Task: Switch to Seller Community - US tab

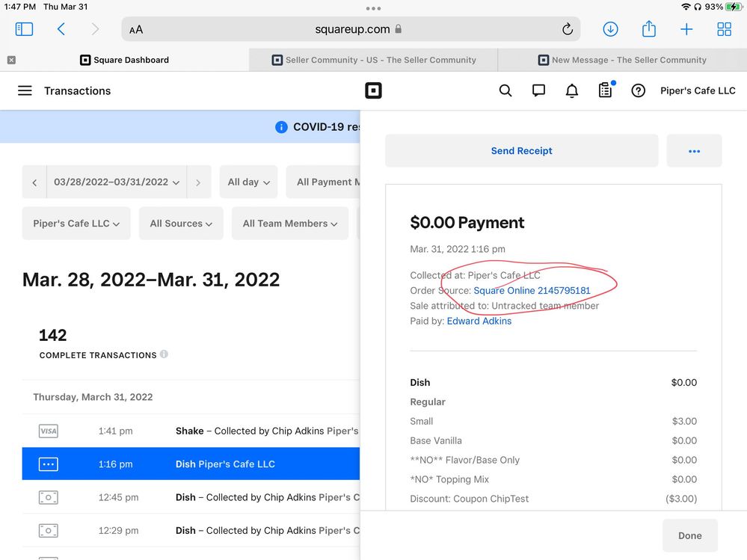Action: point(374,60)
